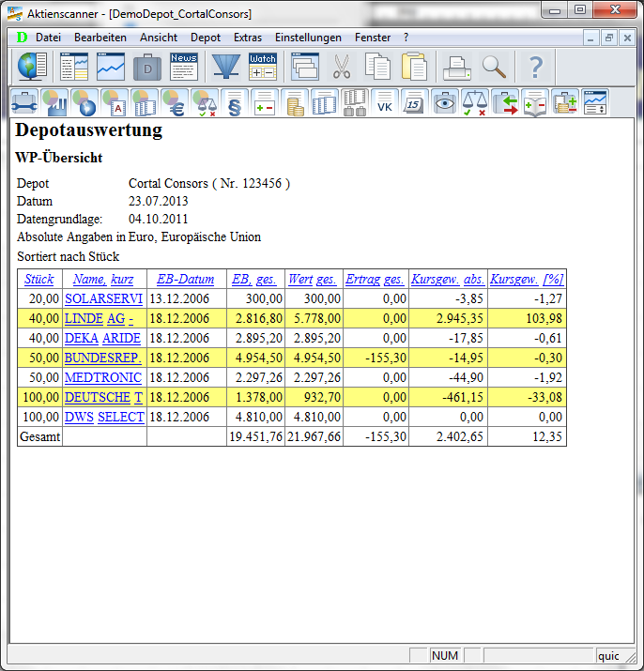Open the Ansicht menu
644x671 pixels.
(159, 38)
